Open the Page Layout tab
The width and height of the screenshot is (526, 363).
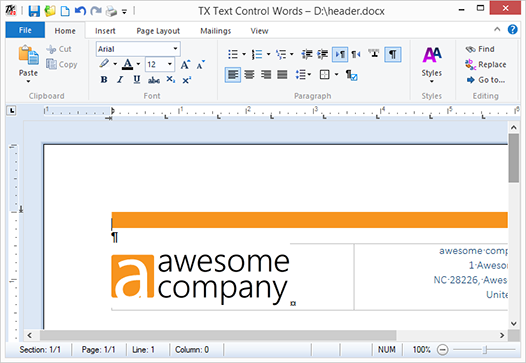click(x=158, y=31)
